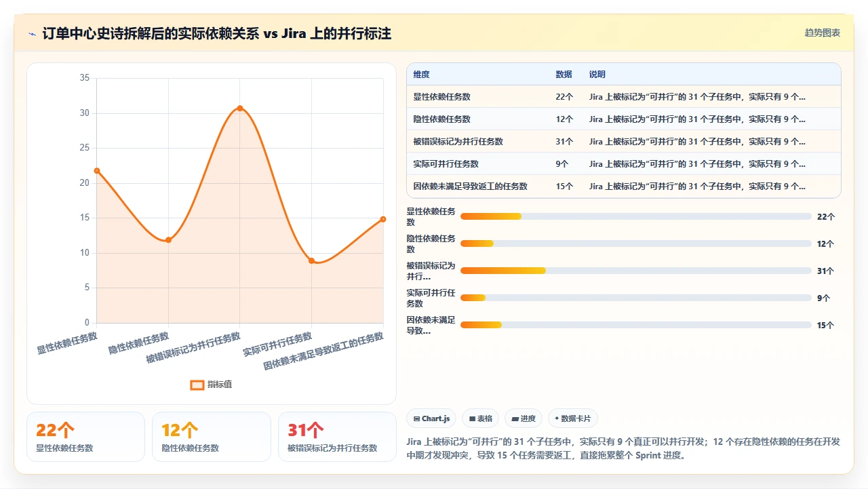868x489 pixels.
Task: Click the lightning icon beside the title
Action: (33, 34)
